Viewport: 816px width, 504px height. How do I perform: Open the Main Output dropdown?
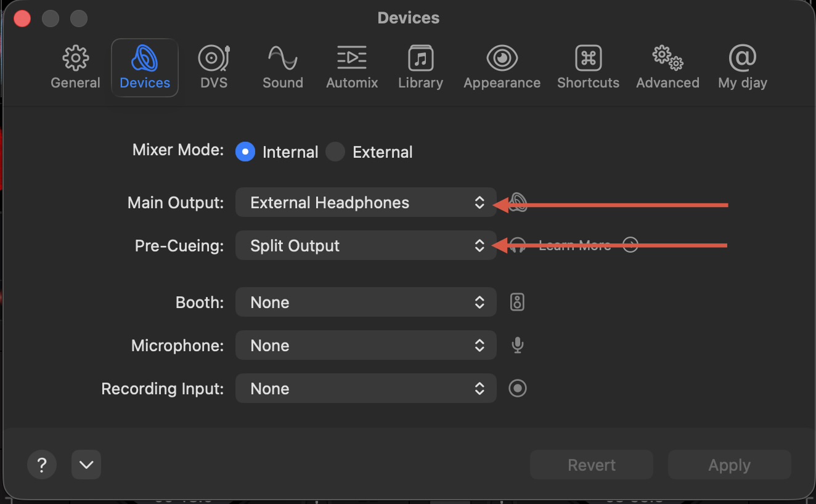[365, 203]
